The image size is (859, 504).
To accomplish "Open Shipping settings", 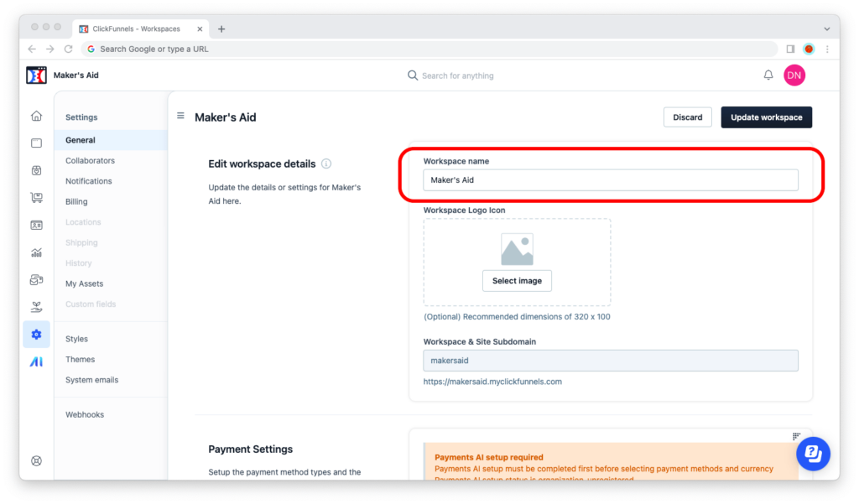I will coord(81,242).
